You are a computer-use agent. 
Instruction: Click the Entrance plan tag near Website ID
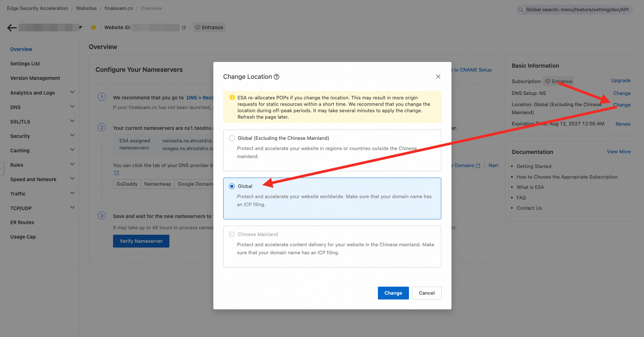tap(209, 28)
